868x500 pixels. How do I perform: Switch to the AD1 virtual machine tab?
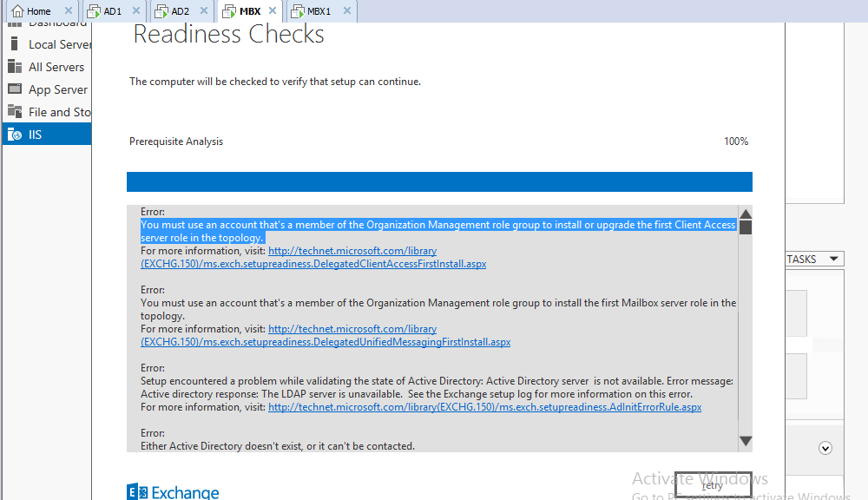(x=112, y=11)
